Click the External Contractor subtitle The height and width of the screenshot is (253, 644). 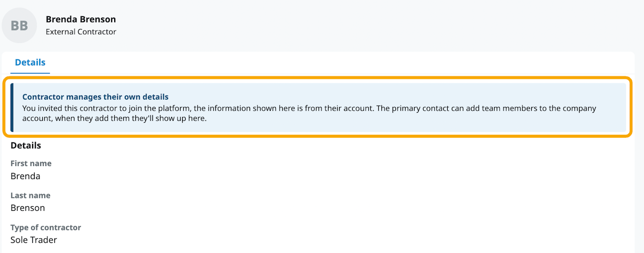tap(80, 32)
